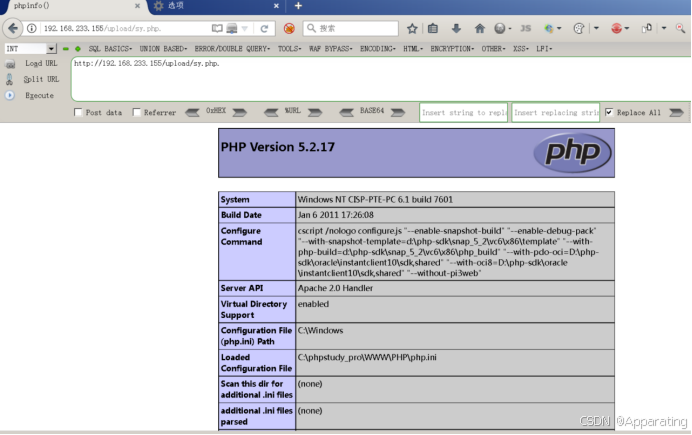The height and width of the screenshot is (435, 692).
Task: Click the browser address bar URL
Action: pos(124,28)
